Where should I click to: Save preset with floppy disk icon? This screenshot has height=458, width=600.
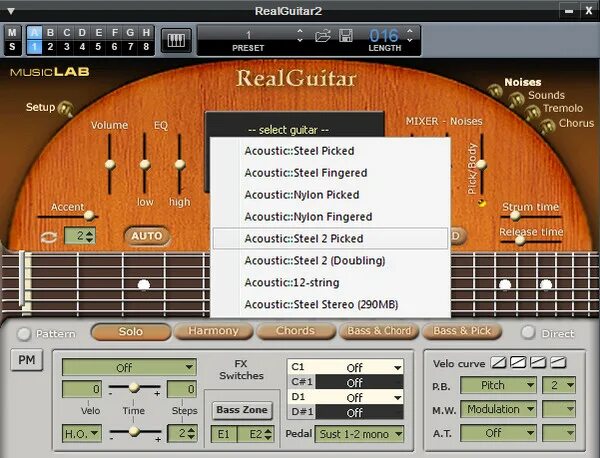coord(346,36)
